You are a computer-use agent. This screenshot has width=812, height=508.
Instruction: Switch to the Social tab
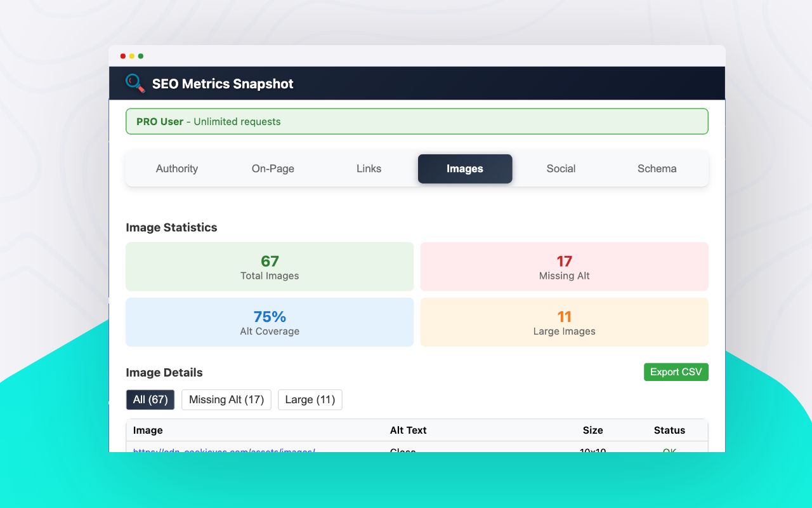(x=561, y=168)
